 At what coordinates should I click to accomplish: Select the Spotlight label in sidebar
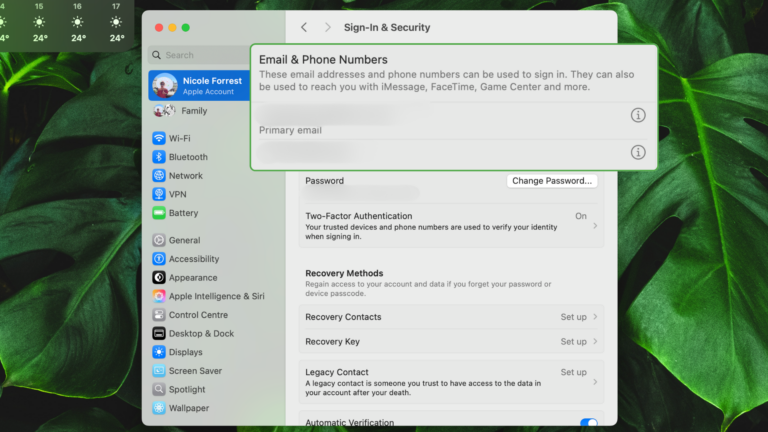(187, 389)
